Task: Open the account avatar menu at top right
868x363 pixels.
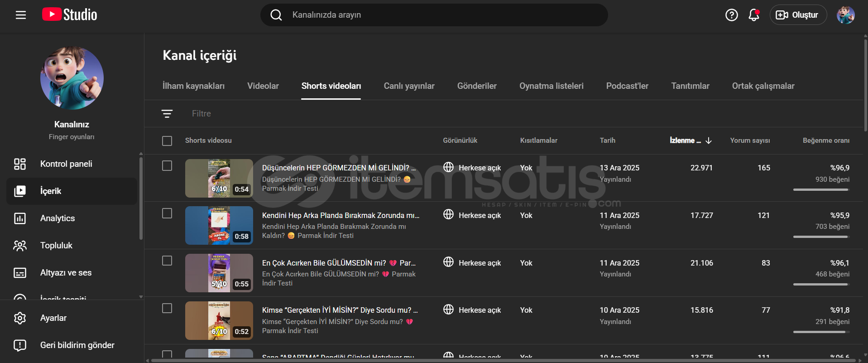Action: (x=845, y=15)
